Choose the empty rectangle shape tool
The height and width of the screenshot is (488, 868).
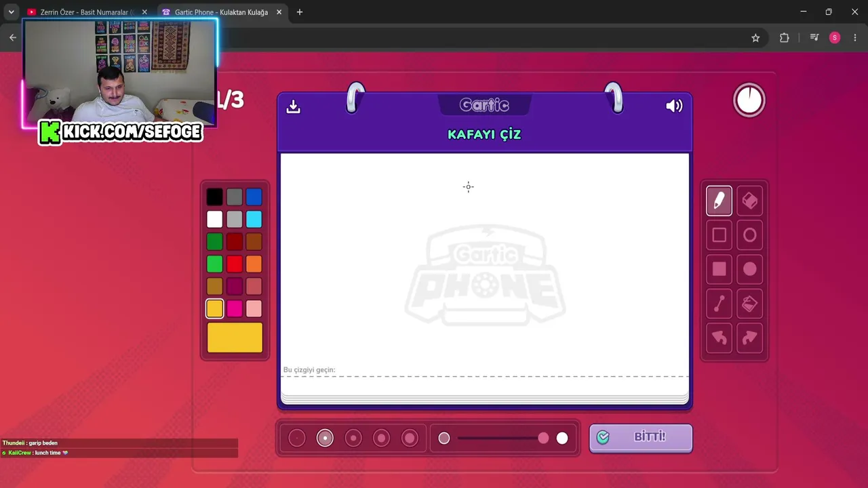click(719, 235)
